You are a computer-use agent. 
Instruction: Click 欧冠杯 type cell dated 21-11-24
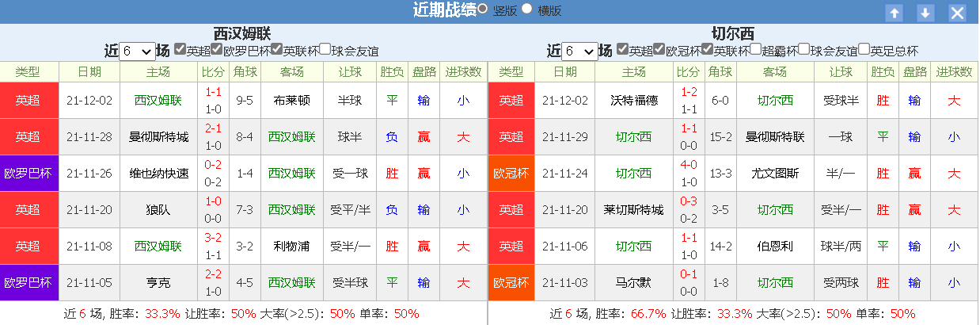click(x=511, y=174)
